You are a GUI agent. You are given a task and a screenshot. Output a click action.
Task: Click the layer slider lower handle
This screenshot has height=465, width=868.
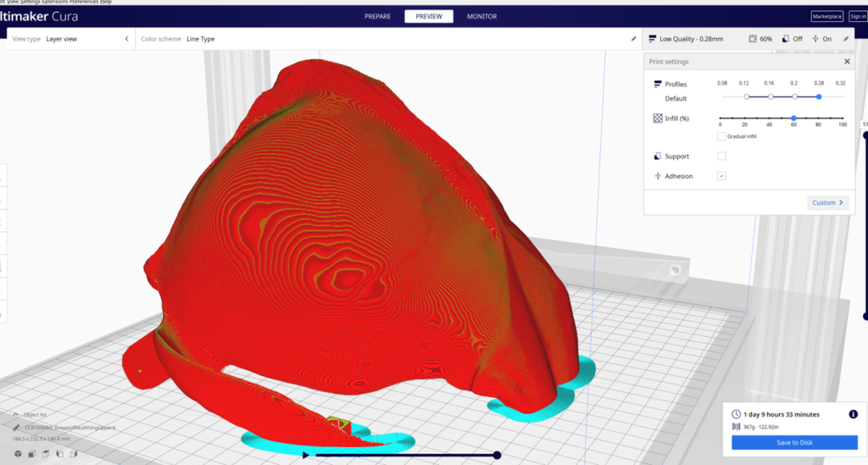pyautogui.click(x=865, y=316)
